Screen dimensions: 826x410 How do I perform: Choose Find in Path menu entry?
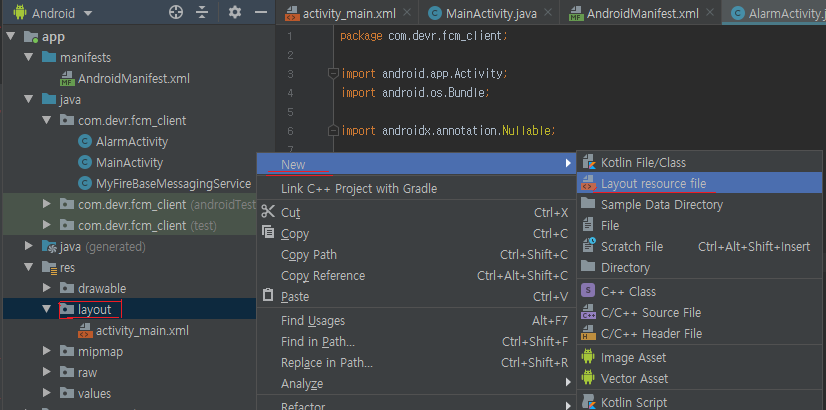tap(416, 342)
